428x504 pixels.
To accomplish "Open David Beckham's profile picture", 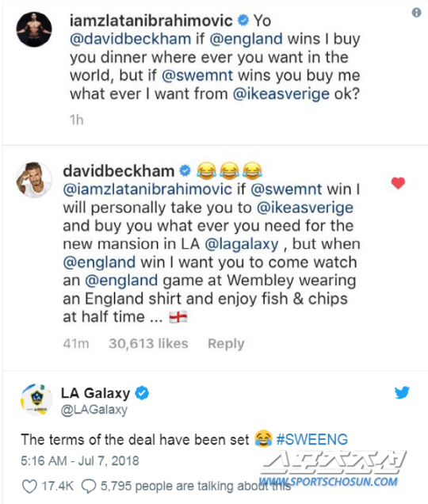I will click(x=34, y=180).
